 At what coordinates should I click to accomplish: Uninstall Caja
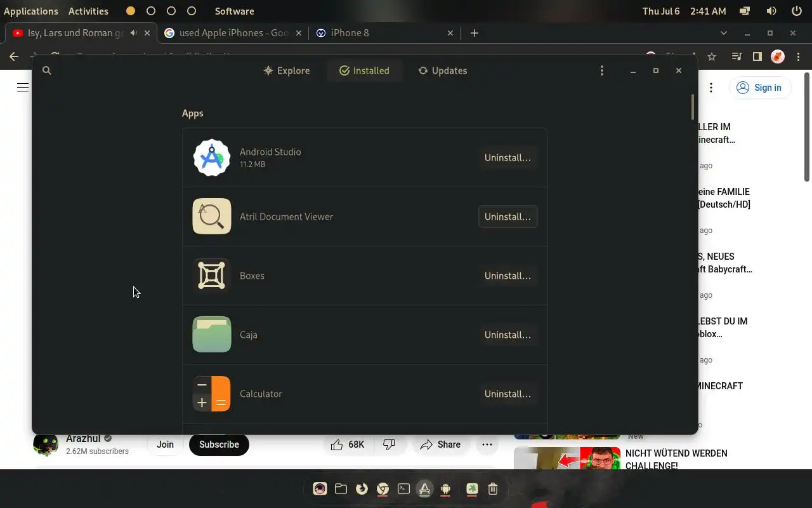(x=507, y=335)
